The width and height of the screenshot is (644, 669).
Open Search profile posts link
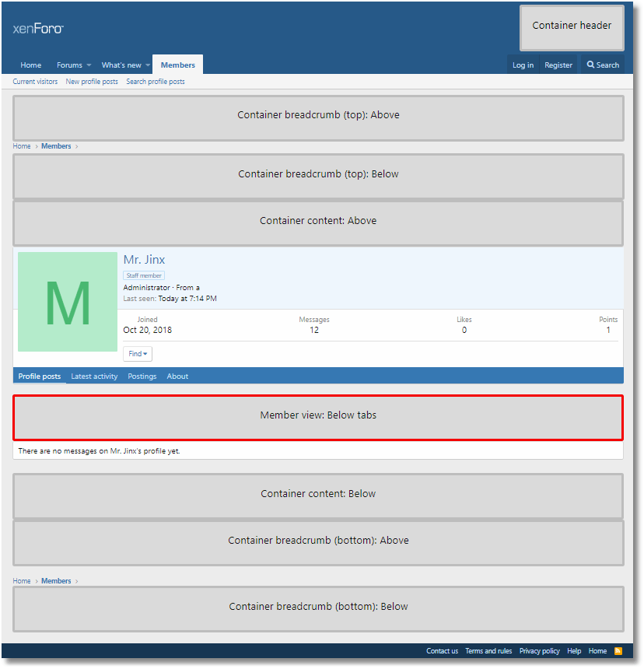[x=156, y=82]
